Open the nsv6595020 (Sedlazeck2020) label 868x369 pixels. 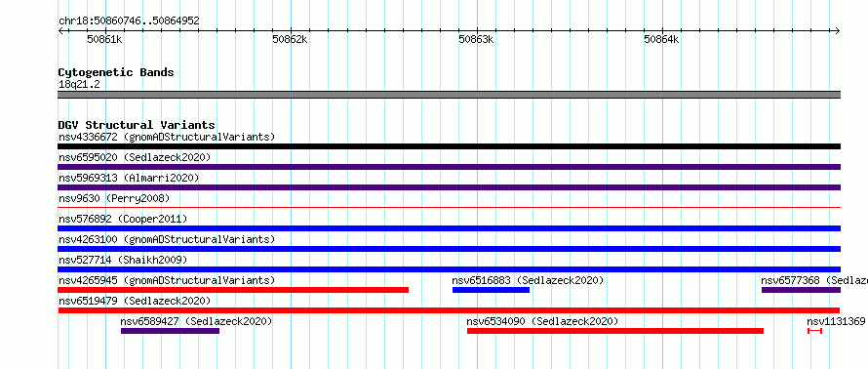coord(135,157)
